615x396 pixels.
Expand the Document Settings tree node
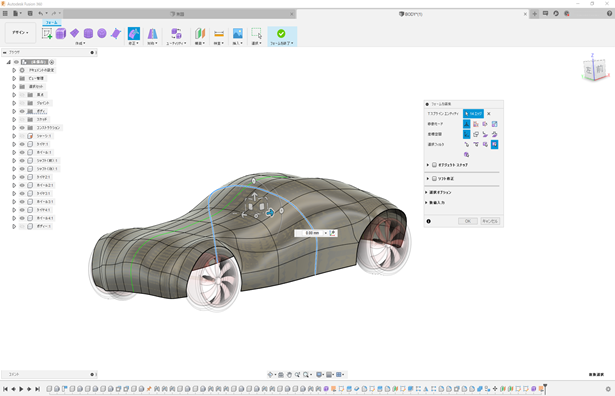(14, 70)
